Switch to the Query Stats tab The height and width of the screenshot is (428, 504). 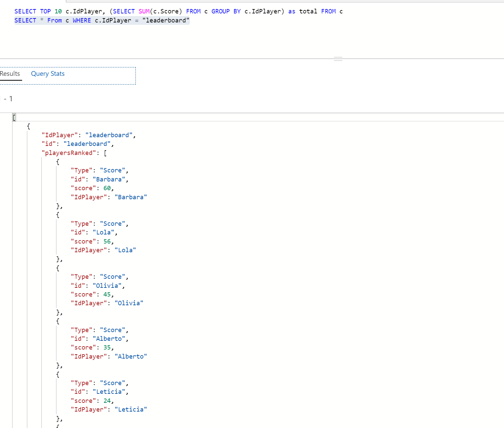click(x=48, y=74)
